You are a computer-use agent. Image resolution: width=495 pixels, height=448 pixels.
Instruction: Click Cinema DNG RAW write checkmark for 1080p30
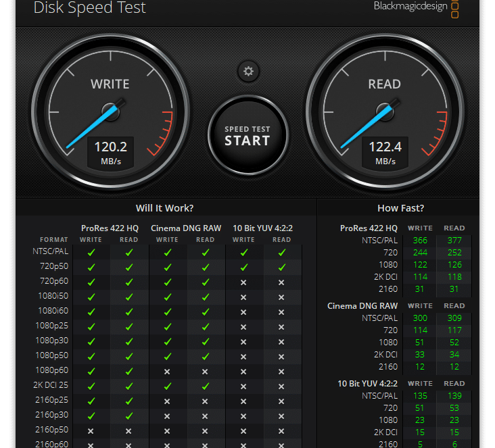[x=168, y=341]
